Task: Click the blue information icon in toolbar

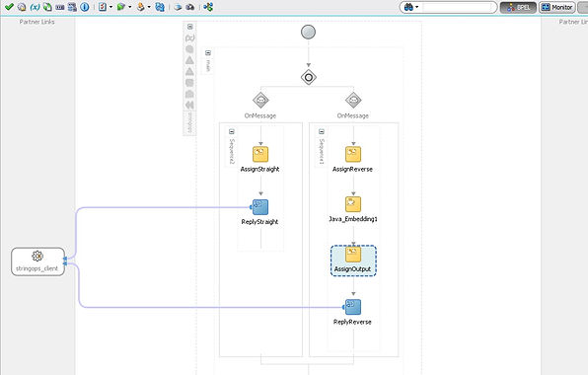Action: (x=85, y=7)
